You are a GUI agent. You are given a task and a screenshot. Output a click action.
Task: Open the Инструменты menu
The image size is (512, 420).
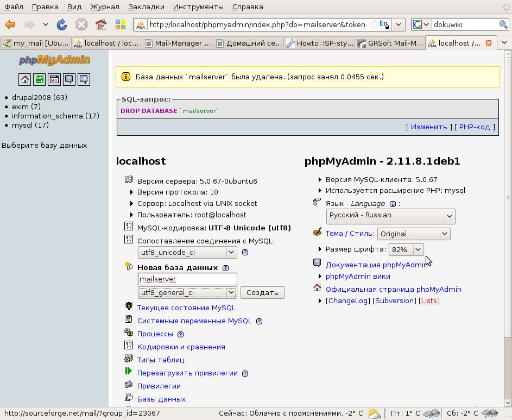point(198,7)
